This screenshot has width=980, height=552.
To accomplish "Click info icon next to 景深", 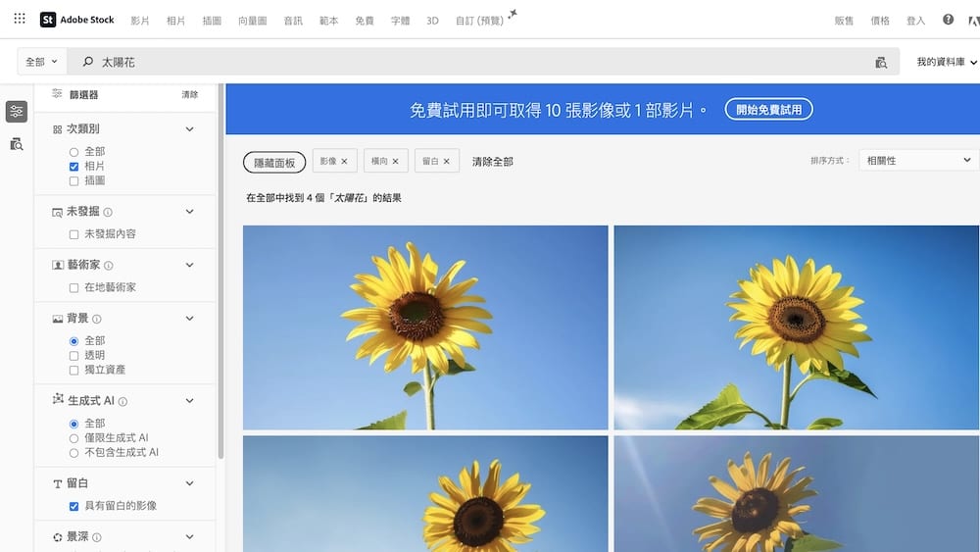I will pyautogui.click(x=97, y=537).
